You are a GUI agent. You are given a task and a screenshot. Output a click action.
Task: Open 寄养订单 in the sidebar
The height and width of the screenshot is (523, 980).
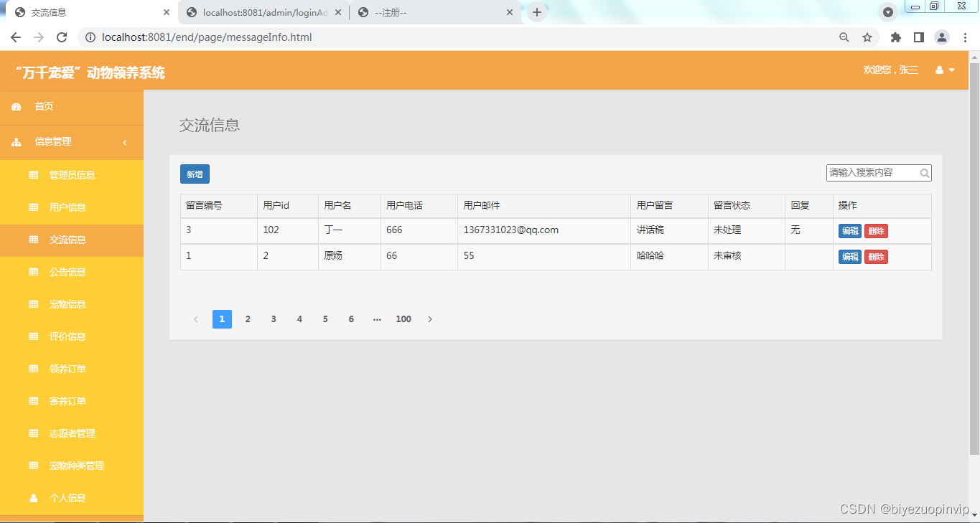click(72, 401)
